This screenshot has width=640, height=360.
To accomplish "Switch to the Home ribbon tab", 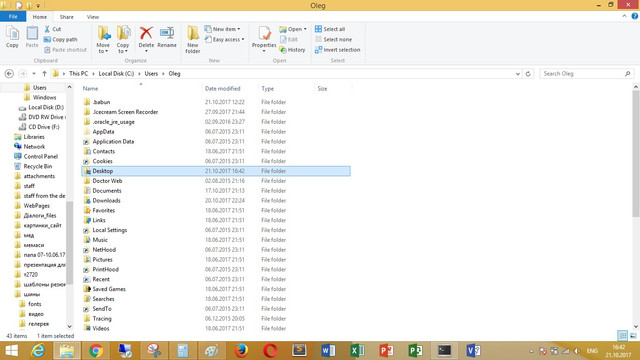I will coord(40,17).
